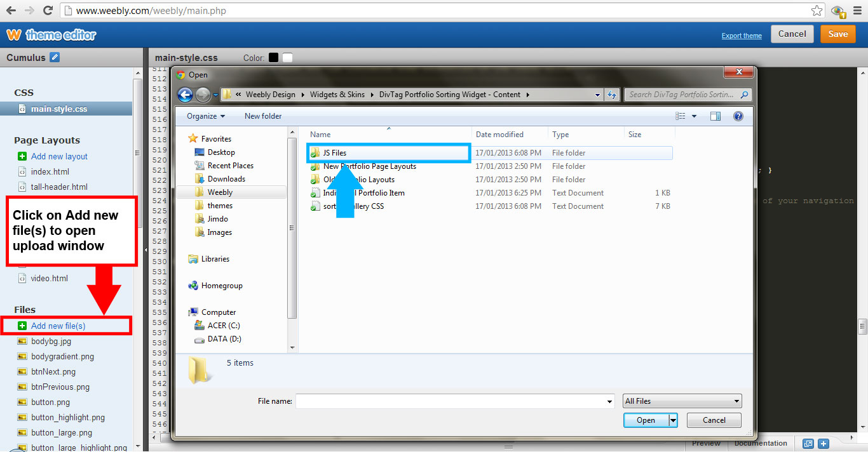Open the Chrome menu icon
868x452 pixels.
[857, 11]
